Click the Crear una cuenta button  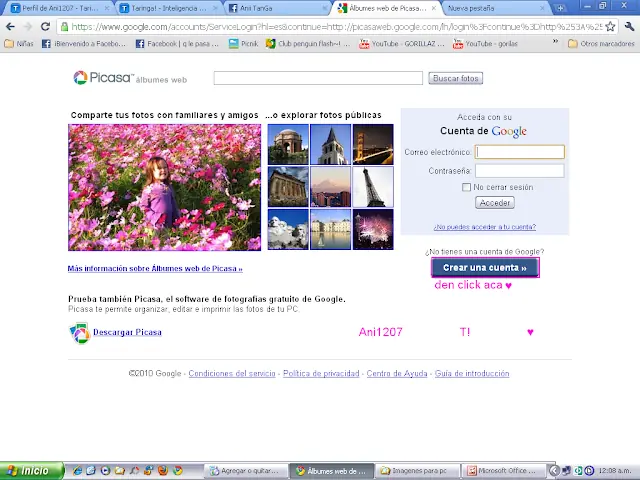point(485,267)
